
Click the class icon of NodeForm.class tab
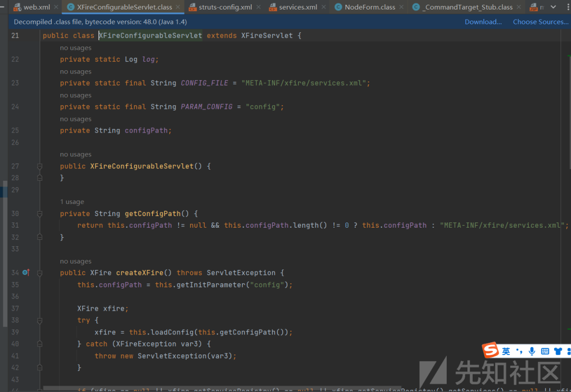pyautogui.click(x=338, y=7)
